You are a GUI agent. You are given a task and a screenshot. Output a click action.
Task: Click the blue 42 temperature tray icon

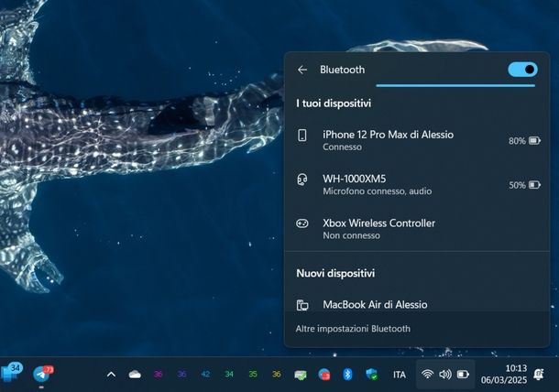coord(205,375)
